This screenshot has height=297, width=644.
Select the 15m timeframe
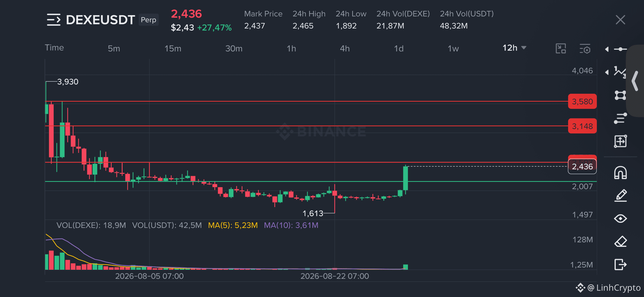[x=173, y=48]
